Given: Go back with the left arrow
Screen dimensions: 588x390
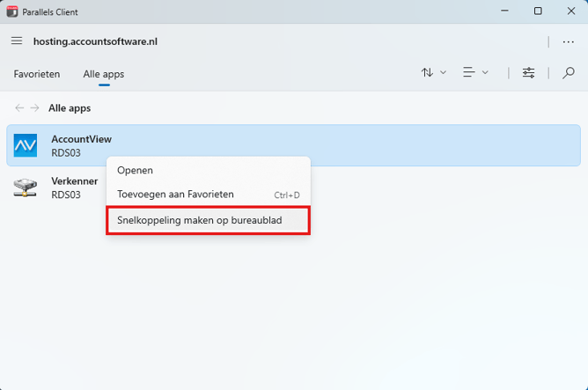Looking at the screenshot, I should [x=19, y=108].
